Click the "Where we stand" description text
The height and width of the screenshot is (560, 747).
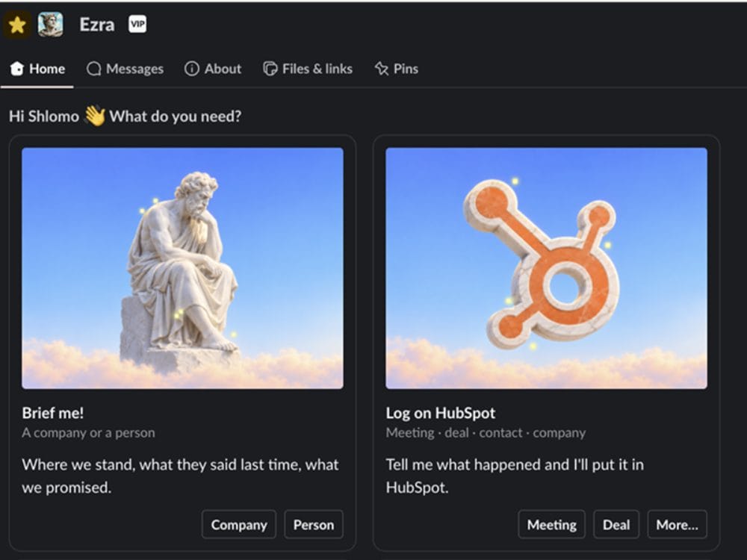click(180, 476)
